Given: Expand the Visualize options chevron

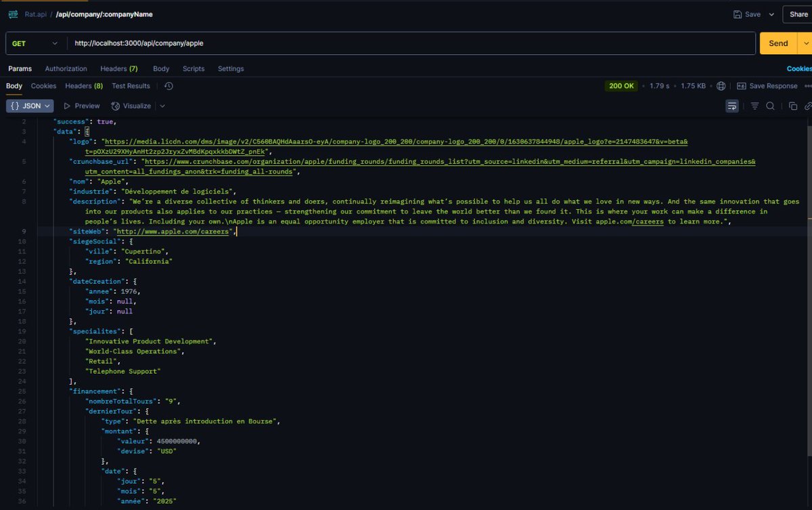Looking at the screenshot, I should pyautogui.click(x=162, y=106).
